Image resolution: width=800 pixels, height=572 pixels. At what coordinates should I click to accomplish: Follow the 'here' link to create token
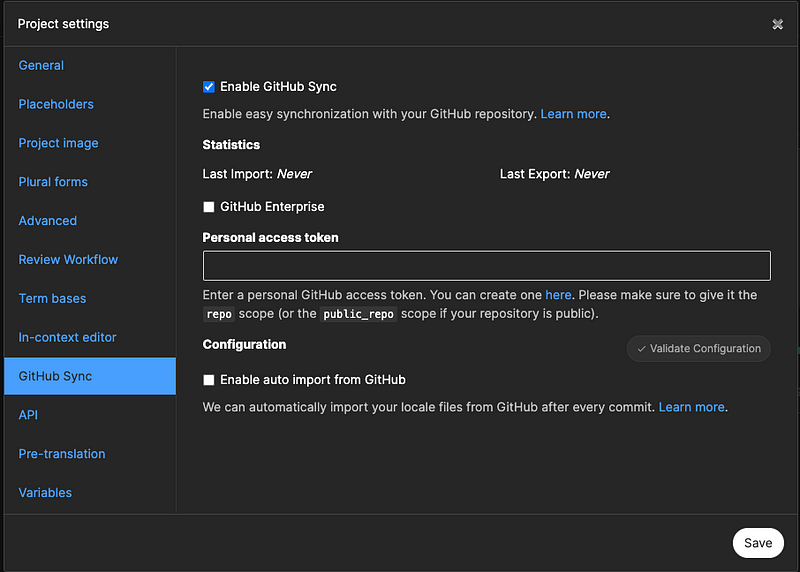click(558, 295)
